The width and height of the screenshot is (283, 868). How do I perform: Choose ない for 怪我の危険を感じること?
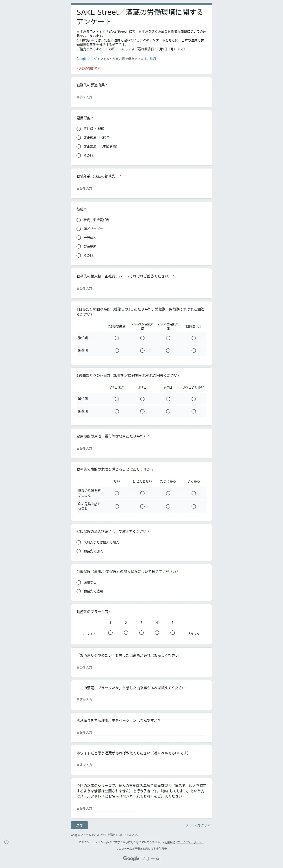coord(117,493)
